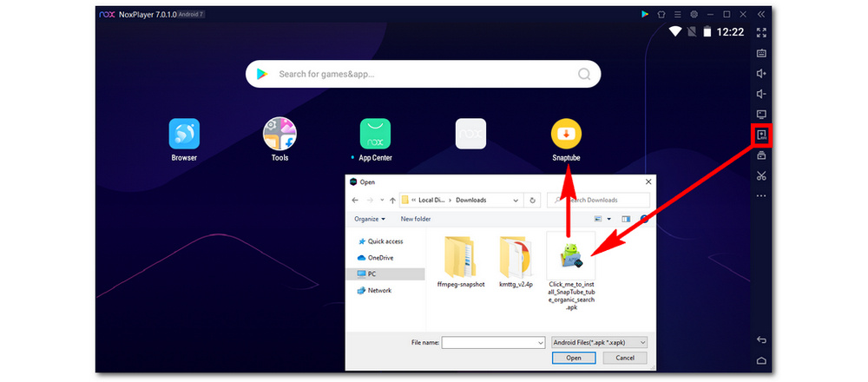Select the ffmpeg-snapshot folder
This screenshot has width=868, height=382.
pos(461,261)
